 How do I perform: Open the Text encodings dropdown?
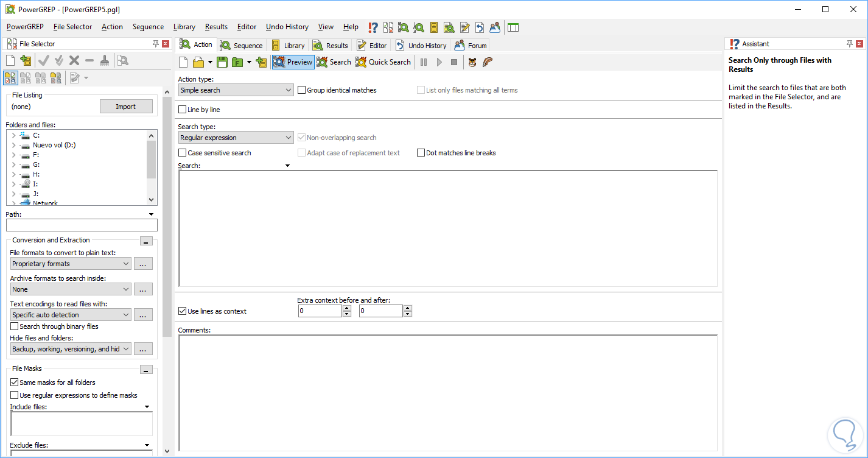click(x=71, y=315)
